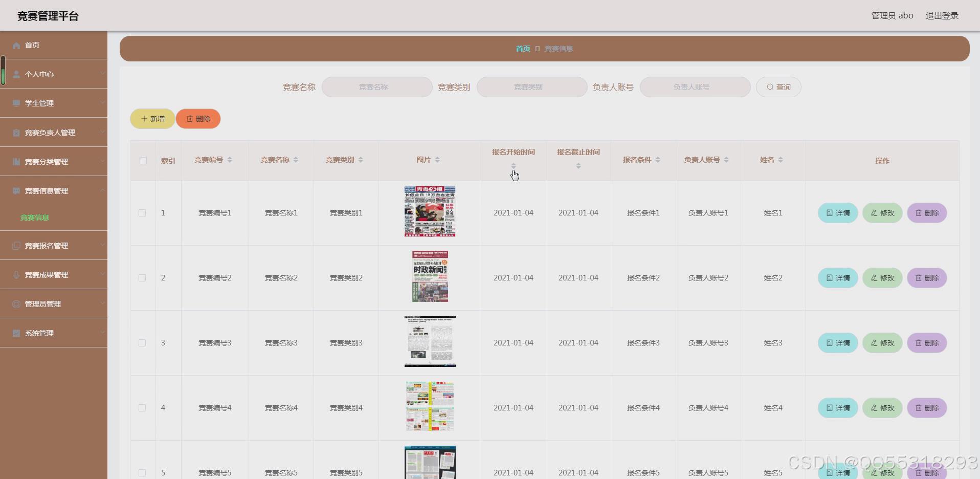Click the icon beside 学生管理
Screen dimensions: 980x479
click(x=16, y=104)
